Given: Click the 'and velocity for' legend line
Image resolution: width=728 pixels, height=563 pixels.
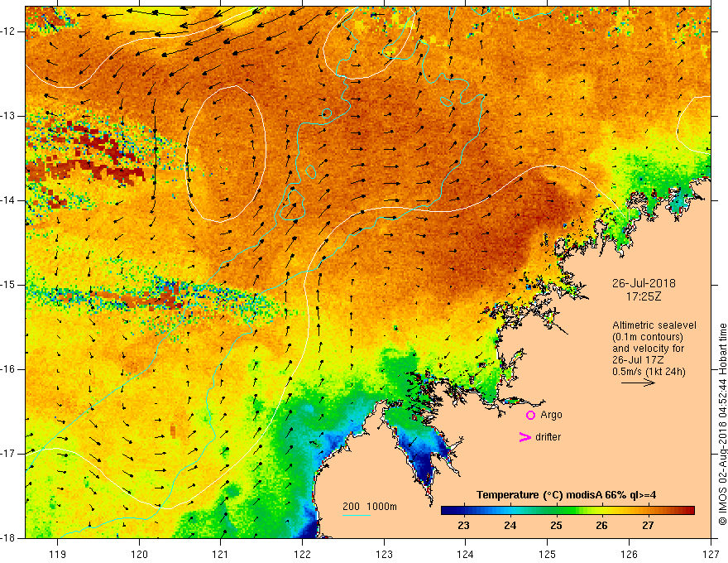Looking at the screenshot, I should [x=648, y=349].
